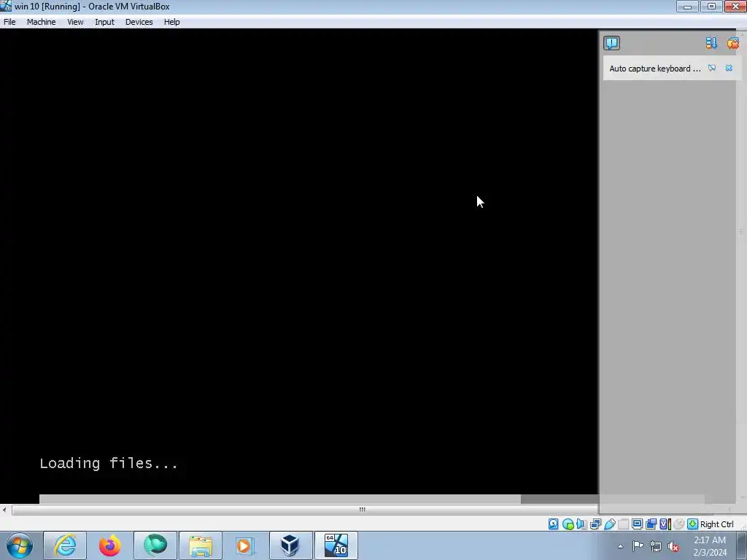Click the VirtualBox window title bar icon
This screenshot has width=747, height=560.
(x=6, y=6)
